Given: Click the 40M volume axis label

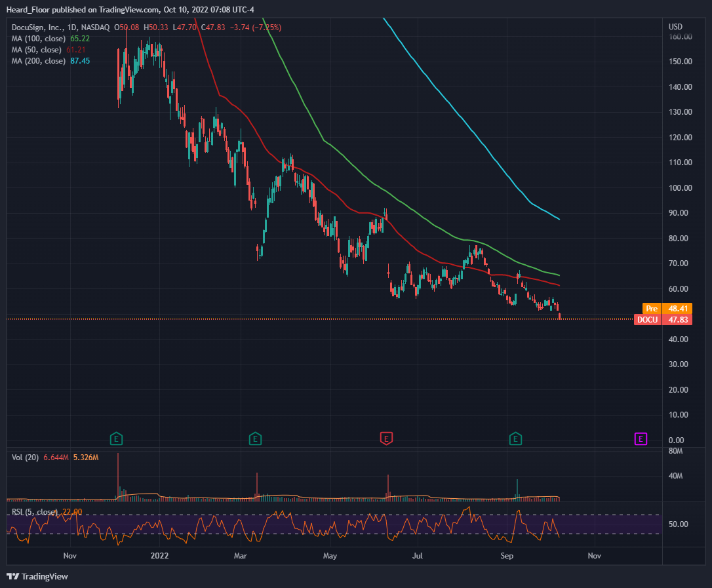Looking at the screenshot, I should point(676,476).
